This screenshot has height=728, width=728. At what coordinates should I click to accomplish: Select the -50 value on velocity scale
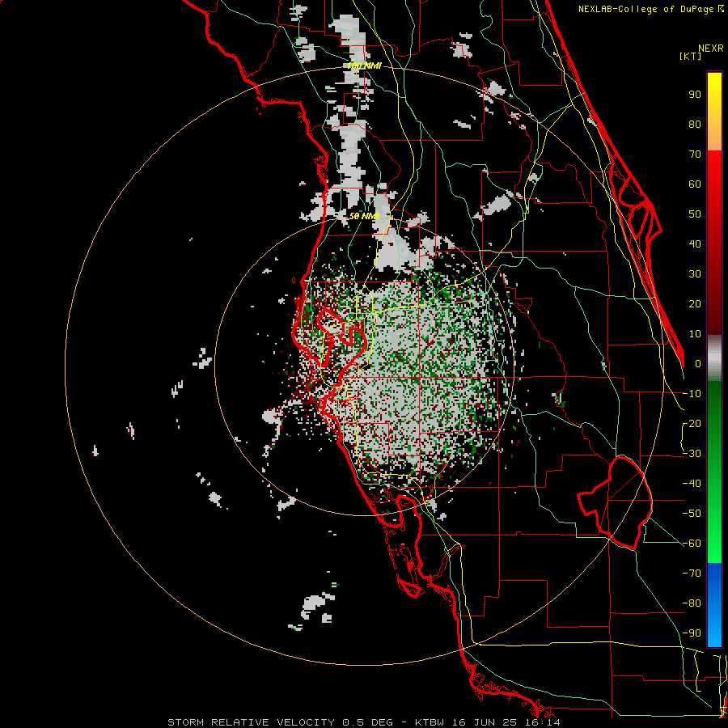click(692, 514)
